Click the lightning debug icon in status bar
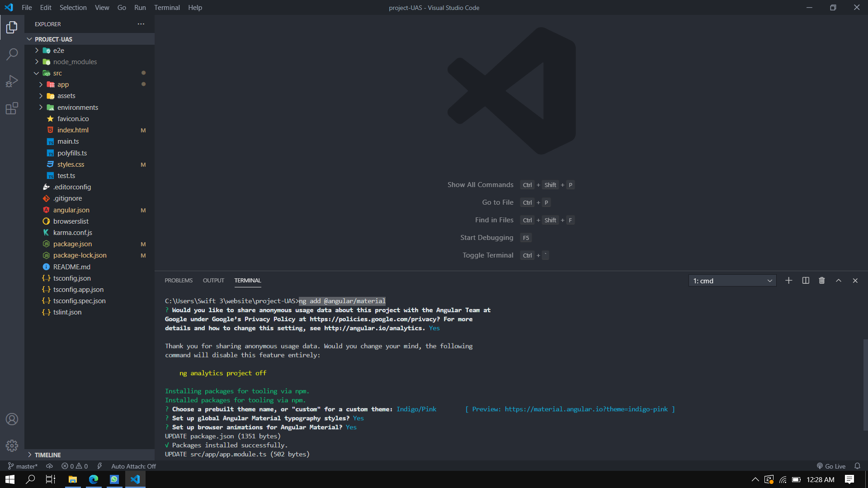The image size is (868, 488). (99, 466)
